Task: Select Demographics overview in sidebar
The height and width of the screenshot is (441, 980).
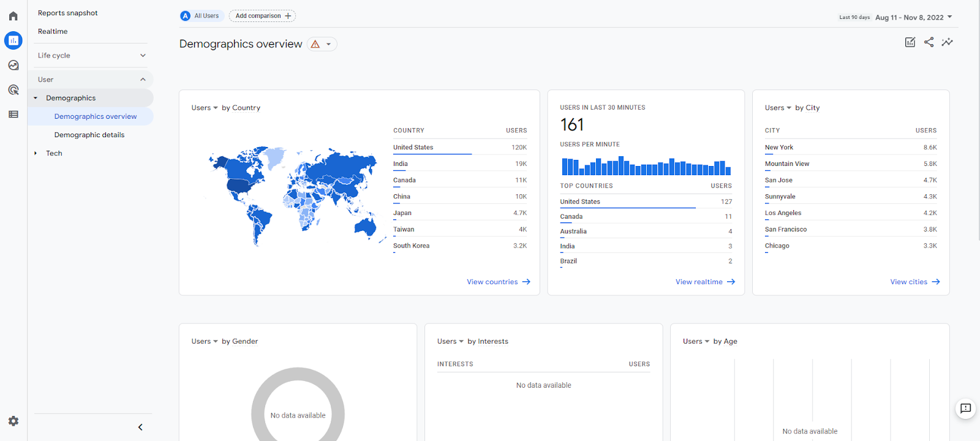Action: [x=96, y=116]
